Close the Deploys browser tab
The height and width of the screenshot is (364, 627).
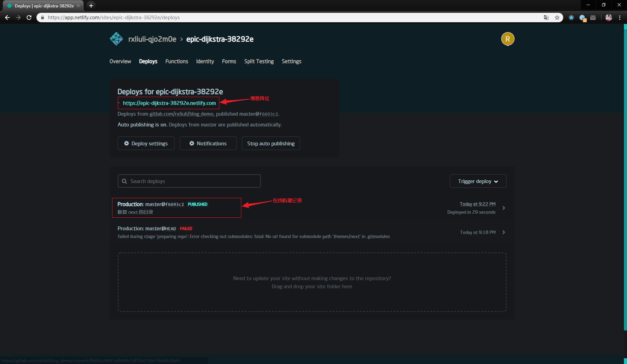78,6
